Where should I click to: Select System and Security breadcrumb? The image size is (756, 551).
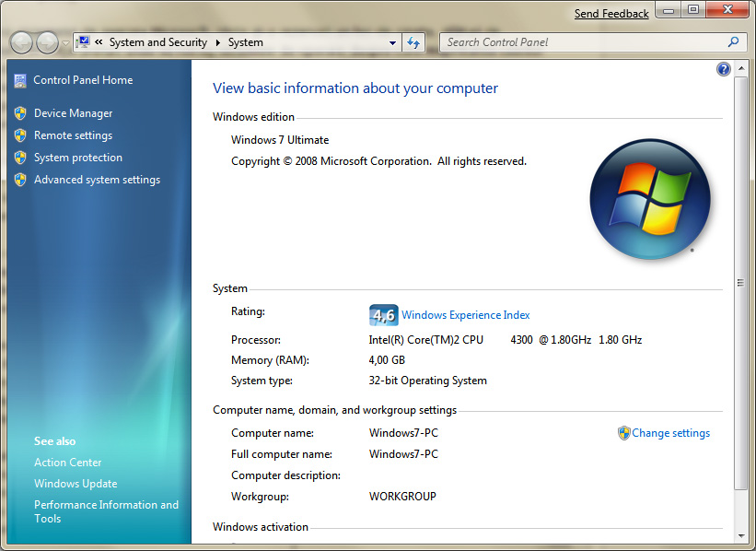[158, 42]
